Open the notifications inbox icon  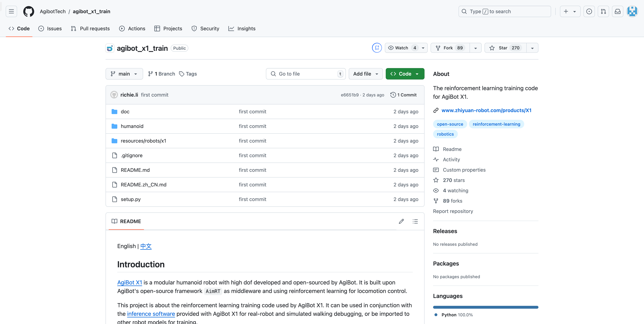(x=617, y=12)
